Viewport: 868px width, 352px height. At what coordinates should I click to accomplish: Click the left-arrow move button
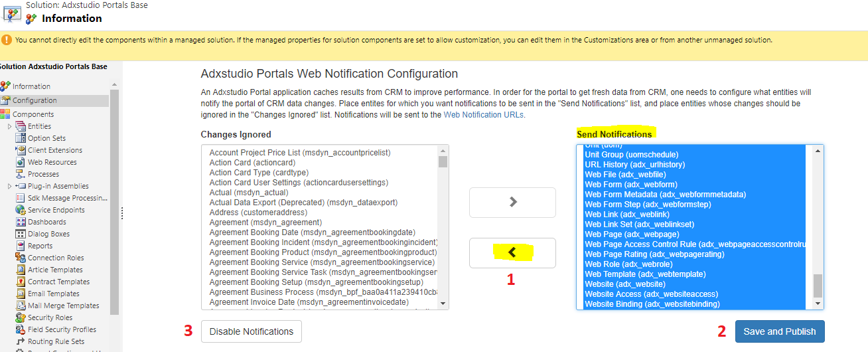coord(512,253)
